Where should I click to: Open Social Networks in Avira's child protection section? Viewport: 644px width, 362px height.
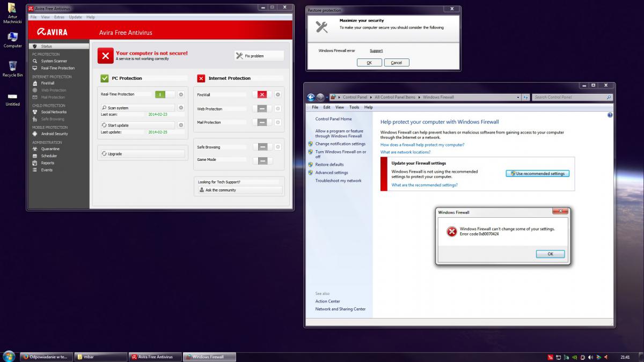click(54, 112)
